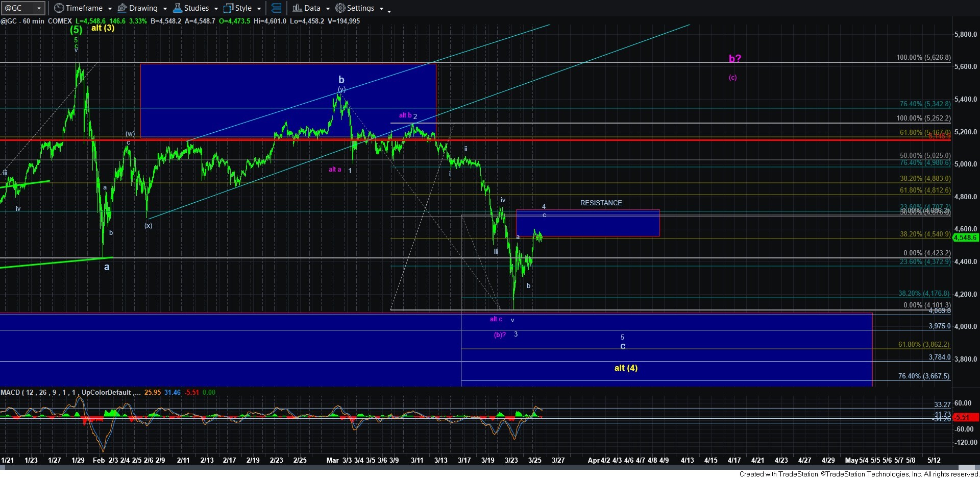Viewport: 980px width, 478px height.
Task: Click the MACD indicator status line label
Action: point(69,392)
